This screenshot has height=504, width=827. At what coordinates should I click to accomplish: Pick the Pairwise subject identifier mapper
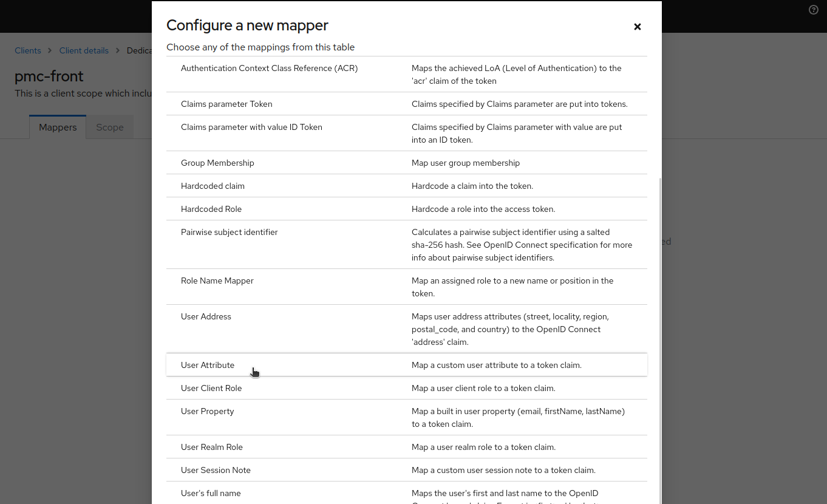229,232
